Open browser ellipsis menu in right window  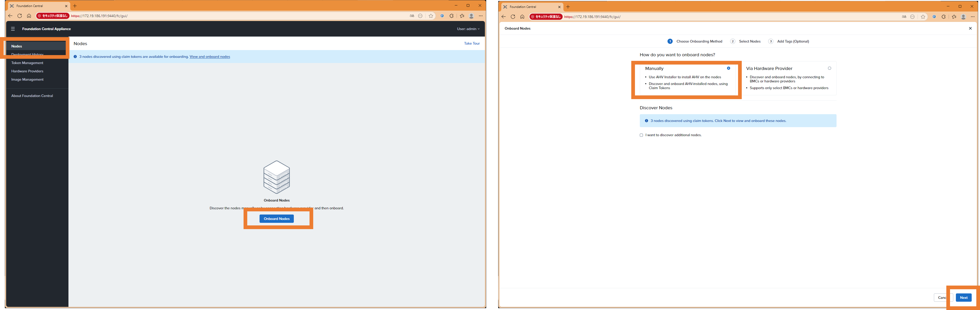pos(973,17)
